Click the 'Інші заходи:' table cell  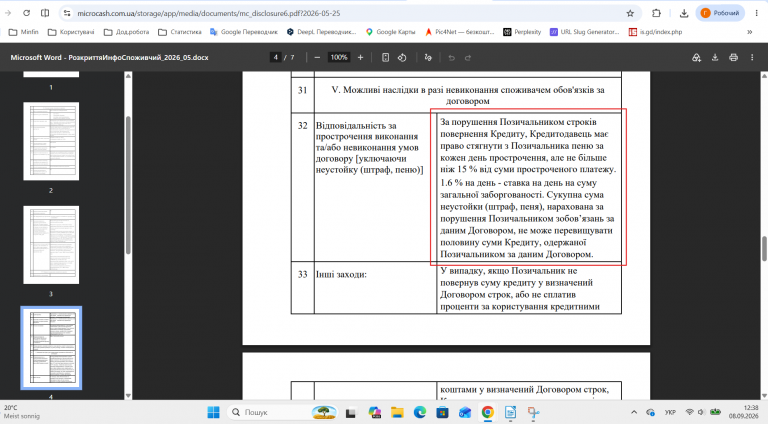click(375, 287)
